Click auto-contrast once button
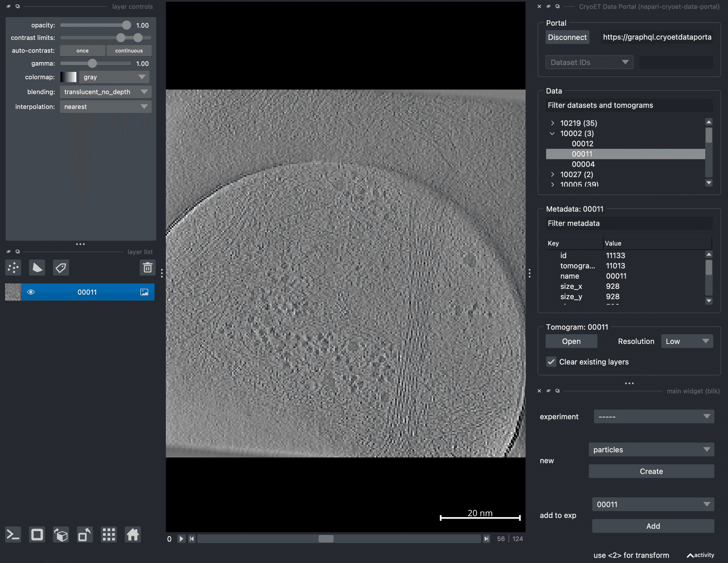Viewport: 728px width, 563px height. [x=82, y=50]
